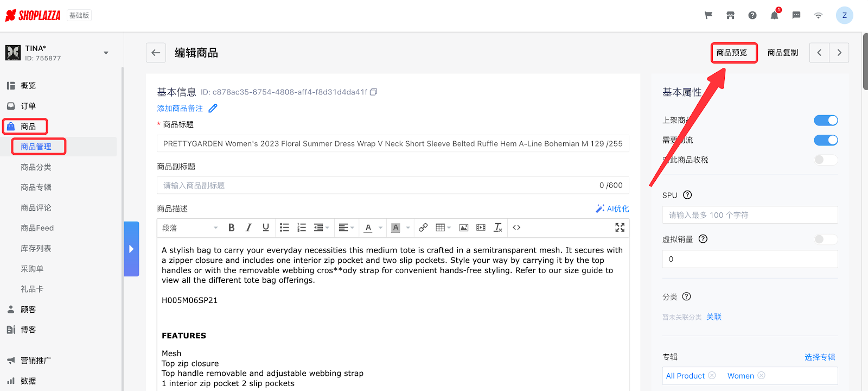Enable the 虚拟销量 toggle
This screenshot has height=391, width=868.
point(826,239)
